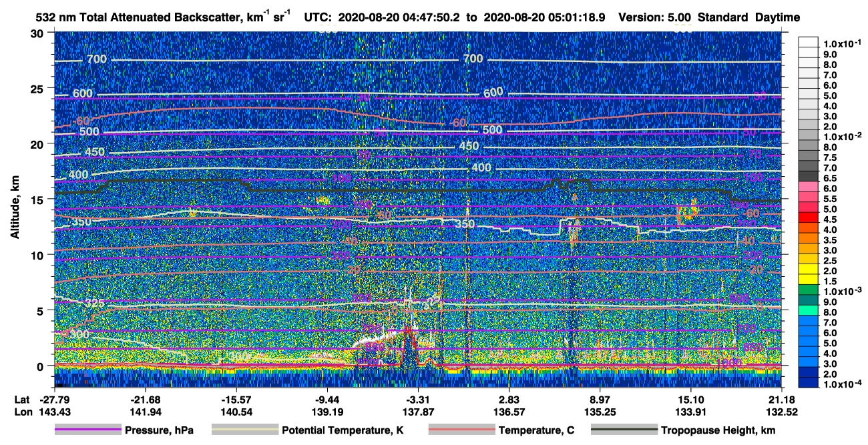Click the 5.5 colorbar label

pos(830,199)
